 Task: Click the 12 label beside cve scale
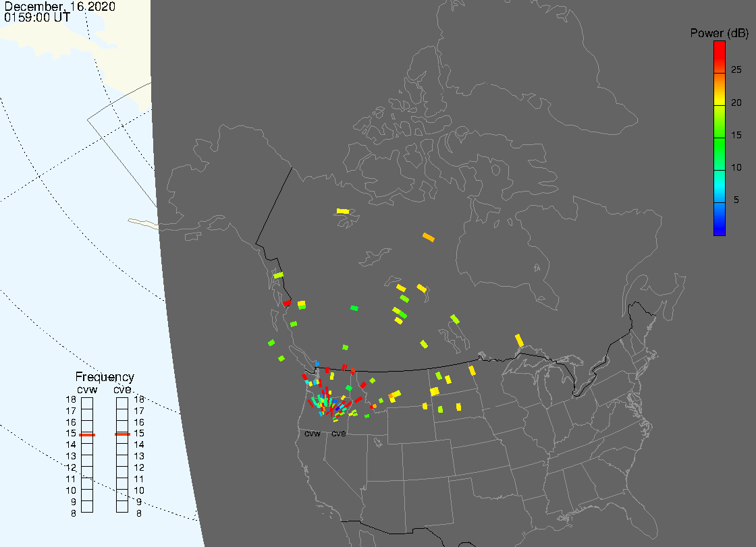click(139, 467)
